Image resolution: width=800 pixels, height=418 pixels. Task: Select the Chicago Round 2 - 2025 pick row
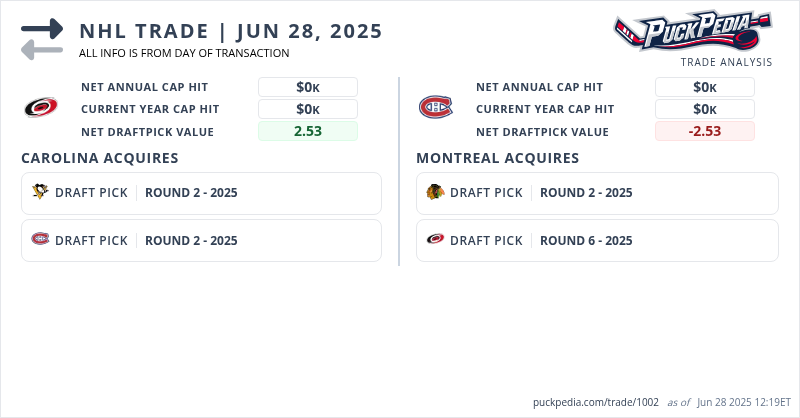(597, 193)
